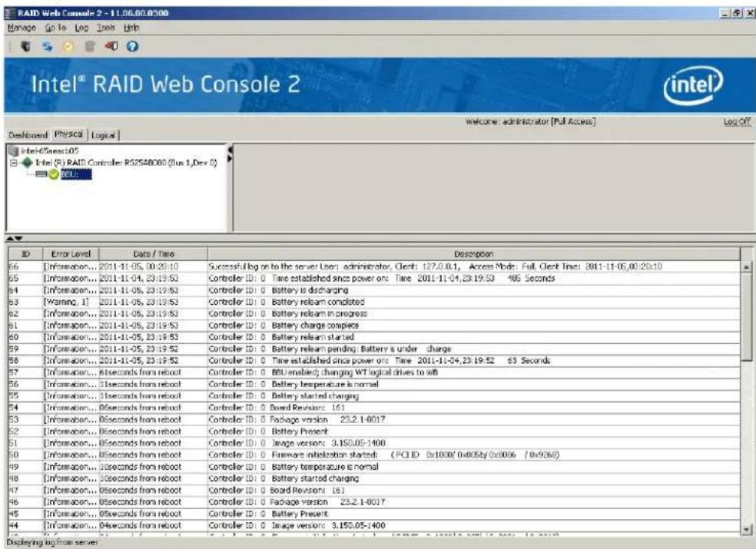The image size is (756, 549).
Task: Select the Warning row Battery relearn completed
Action: click(x=374, y=303)
